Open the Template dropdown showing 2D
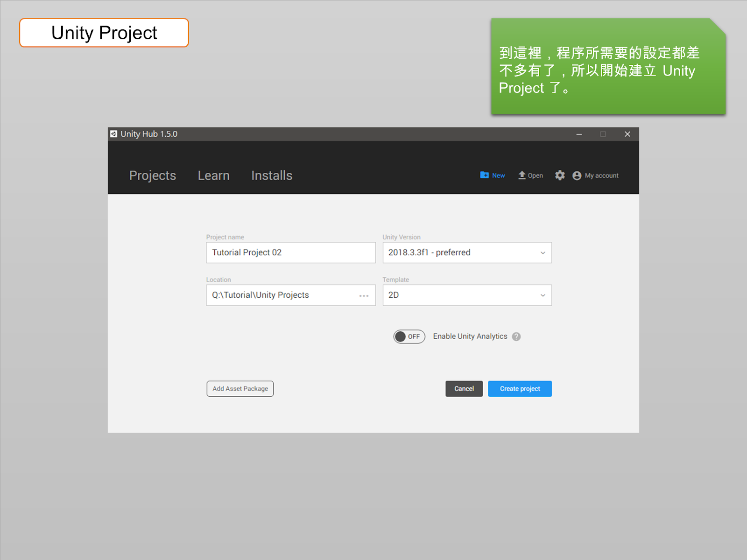 (467, 295)
